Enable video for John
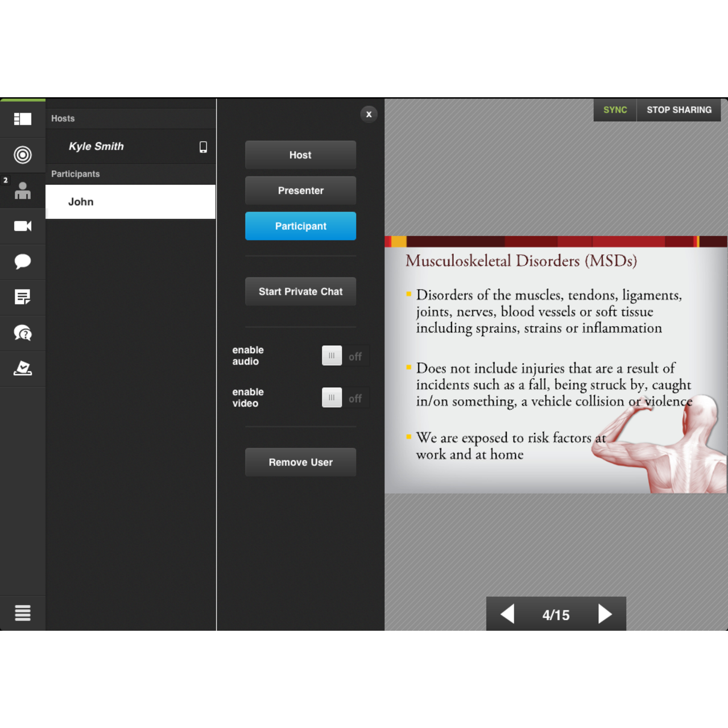This screenshot has width=728, height=728. coord(332,398)
